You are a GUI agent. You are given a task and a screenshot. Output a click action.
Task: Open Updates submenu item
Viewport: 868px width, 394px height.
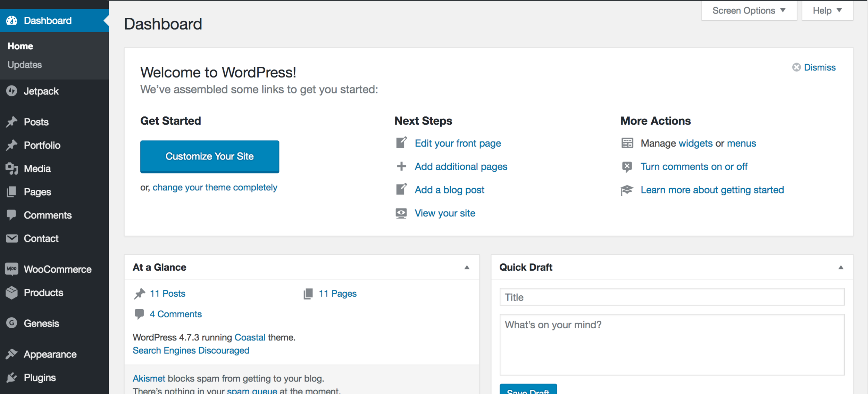[25, 65]
